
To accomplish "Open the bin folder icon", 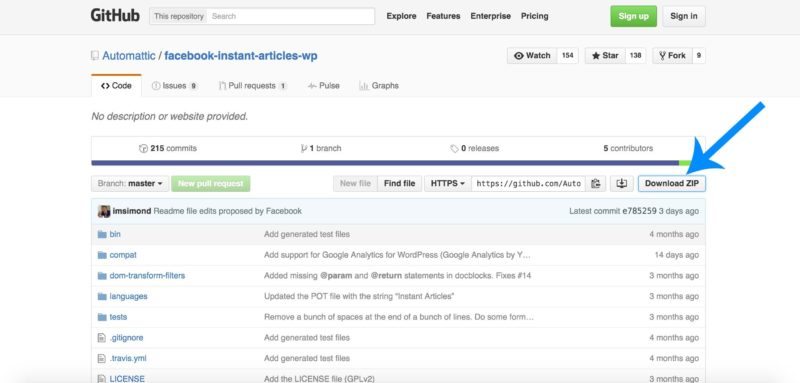I will click(x=102, y=235).
